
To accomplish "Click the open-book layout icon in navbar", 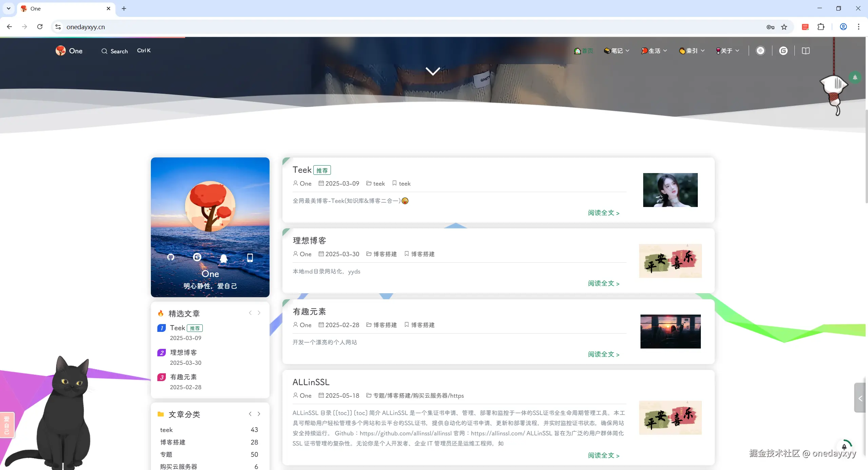I will coord(806,51).
